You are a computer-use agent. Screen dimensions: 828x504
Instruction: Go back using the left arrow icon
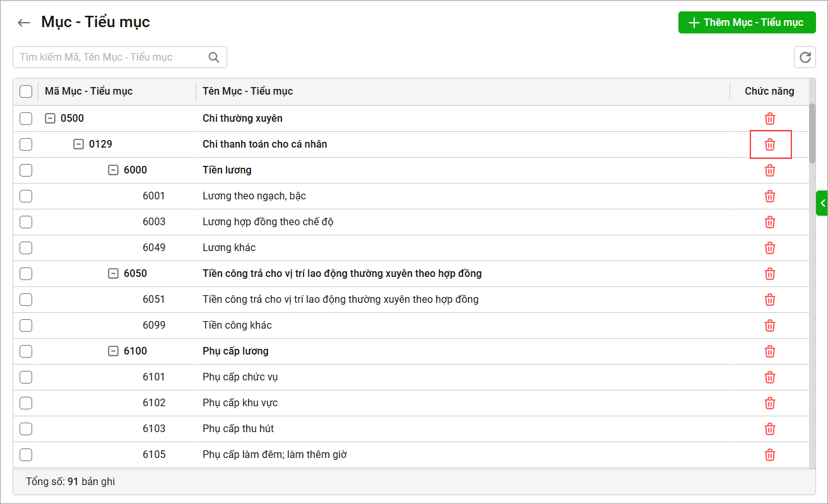tap(24, 23)
